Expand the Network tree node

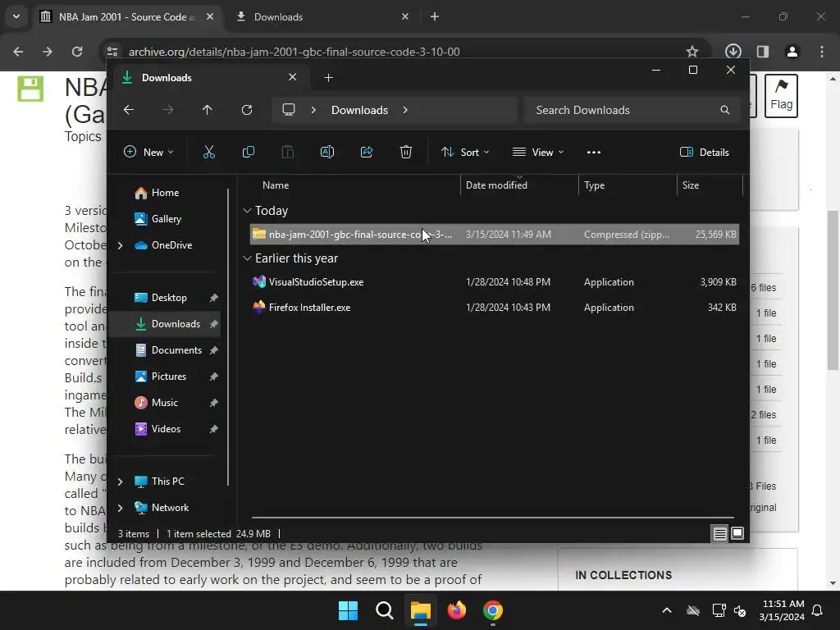(120, 508)
